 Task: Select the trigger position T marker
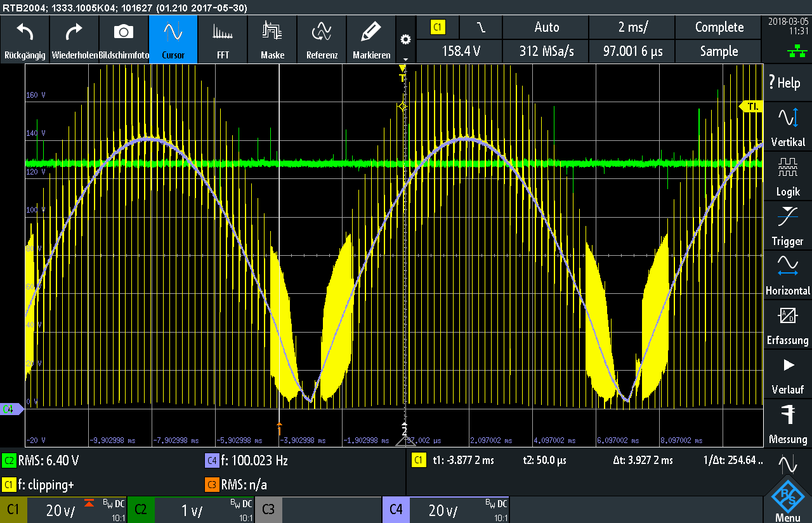(402, 73)
